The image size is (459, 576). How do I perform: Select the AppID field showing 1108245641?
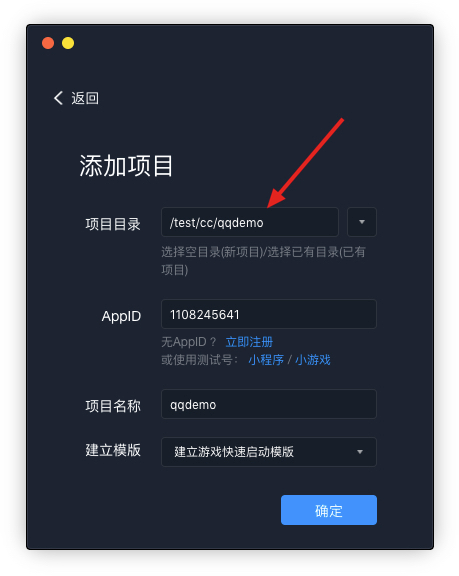pos(269,314)
